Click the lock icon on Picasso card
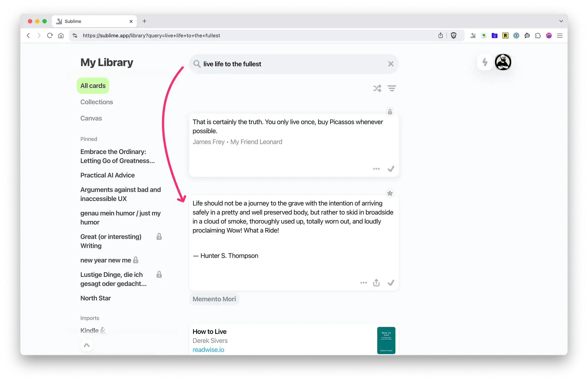This screenshot has height=382, width=588. (x=390, y=112)
